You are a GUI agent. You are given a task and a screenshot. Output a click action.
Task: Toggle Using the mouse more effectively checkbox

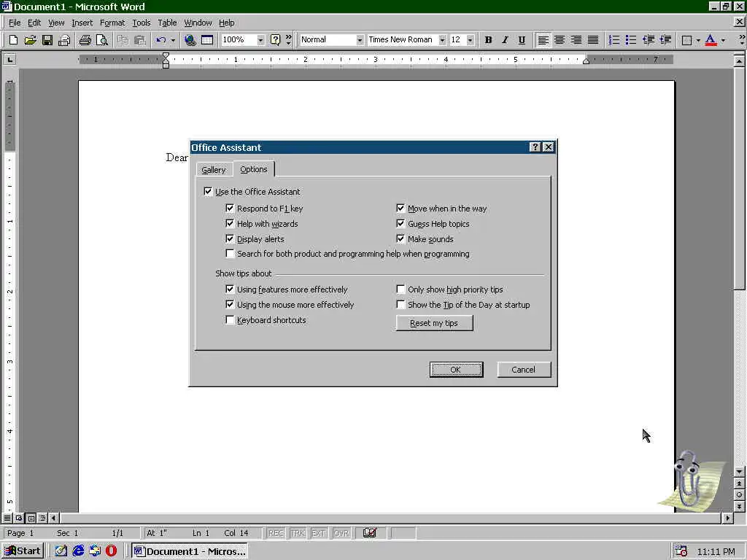tap(230, 304)
